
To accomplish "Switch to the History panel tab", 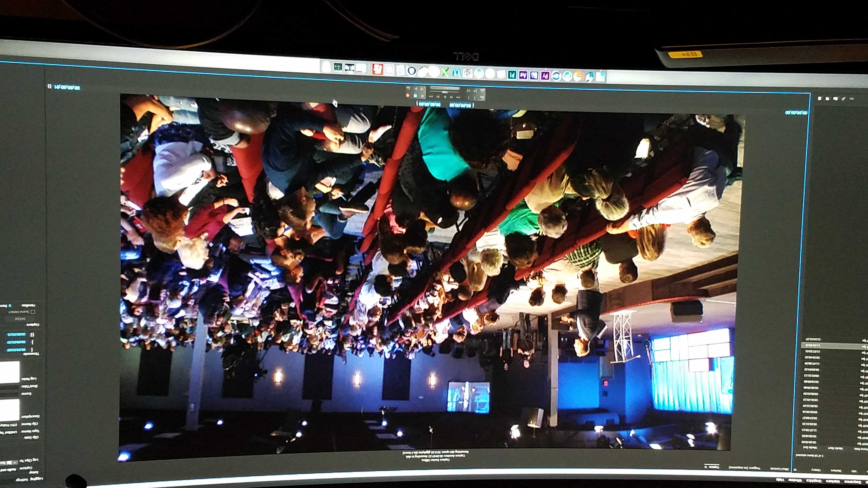I will [816, 470].
